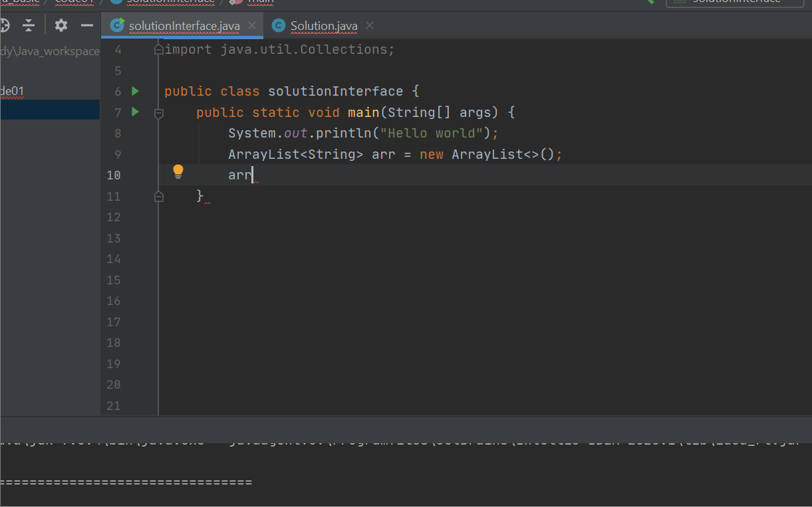Click 'ArrayList<String>' type on line 9

(x=295, y=154)
